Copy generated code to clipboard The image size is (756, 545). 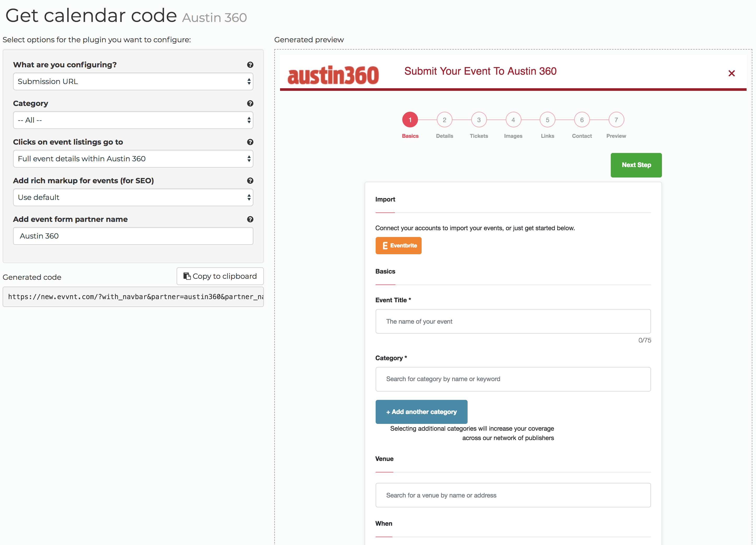[x=220, y=276]
